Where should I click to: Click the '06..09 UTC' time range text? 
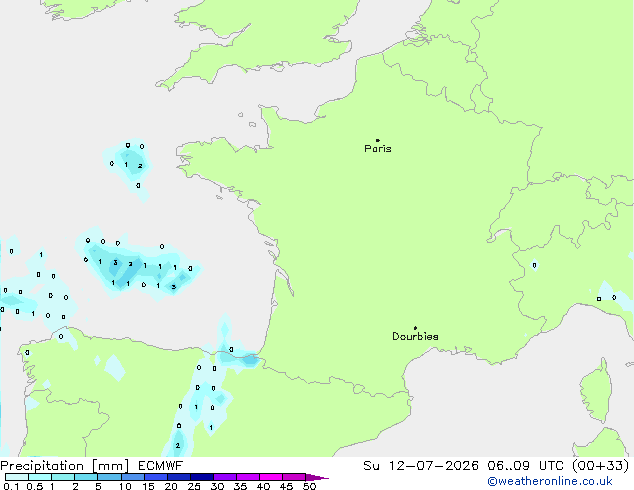525,466
